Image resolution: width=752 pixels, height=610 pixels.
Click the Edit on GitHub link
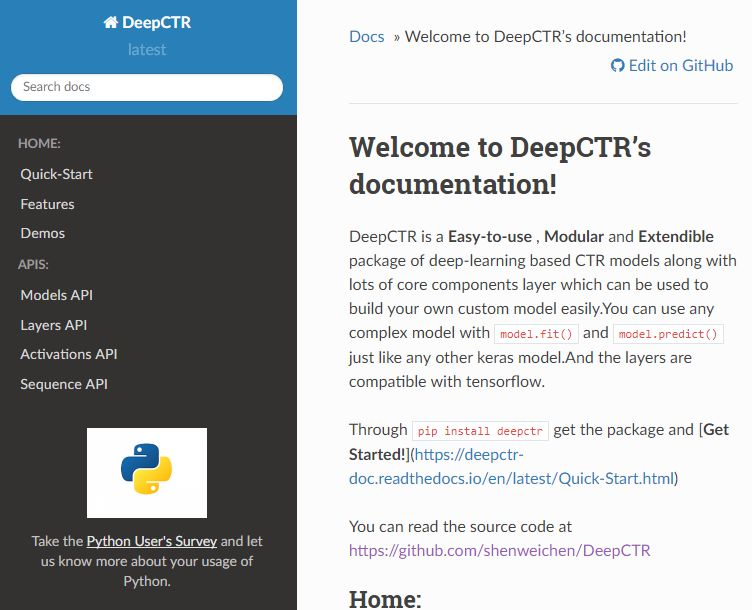(x=672, y=66)
